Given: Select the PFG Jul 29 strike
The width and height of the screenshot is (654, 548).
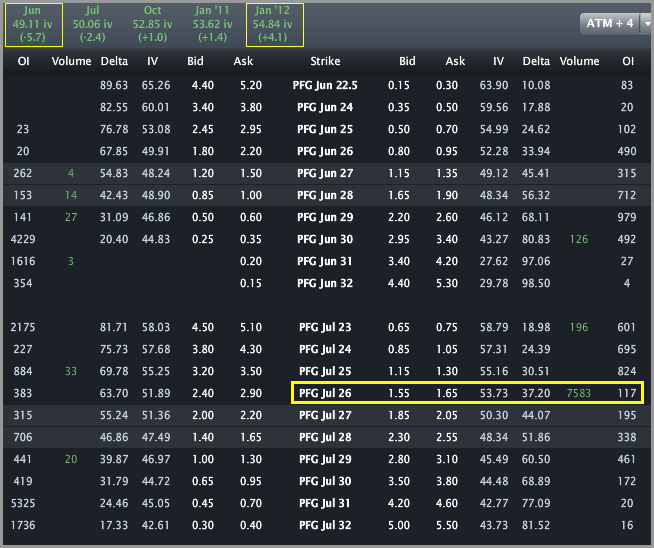Looking at the screenshot, I should (x=325, y=460).
